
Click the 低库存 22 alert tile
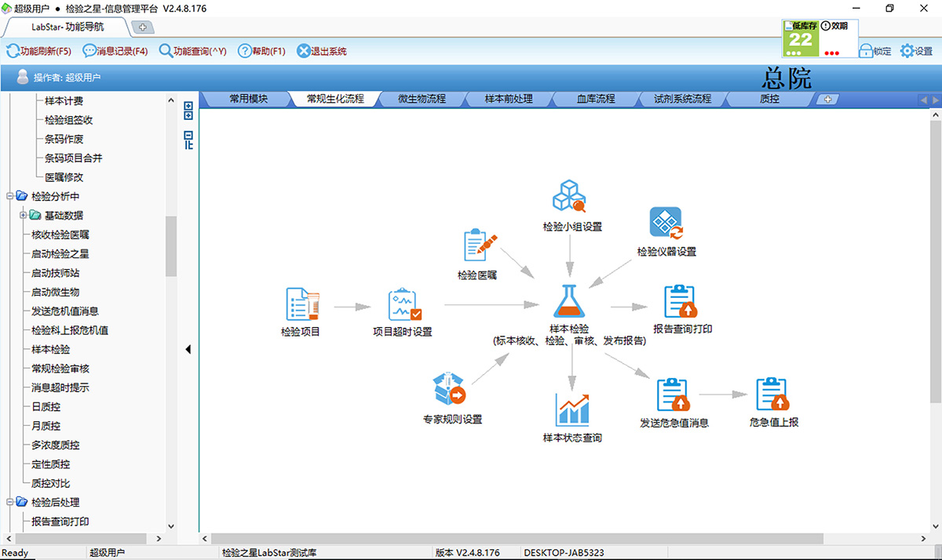[801, 38]
